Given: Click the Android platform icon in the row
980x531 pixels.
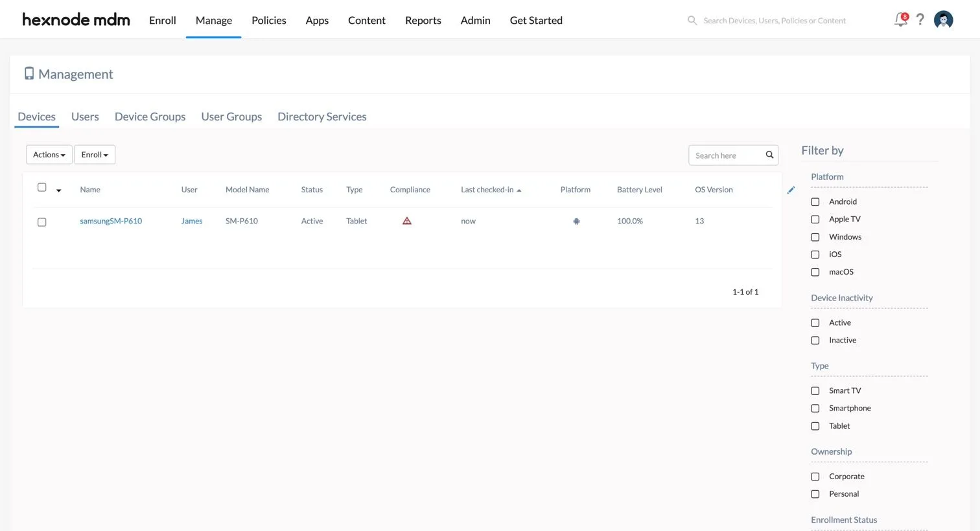Looking at the screenshot, I should tap(576, 221).
